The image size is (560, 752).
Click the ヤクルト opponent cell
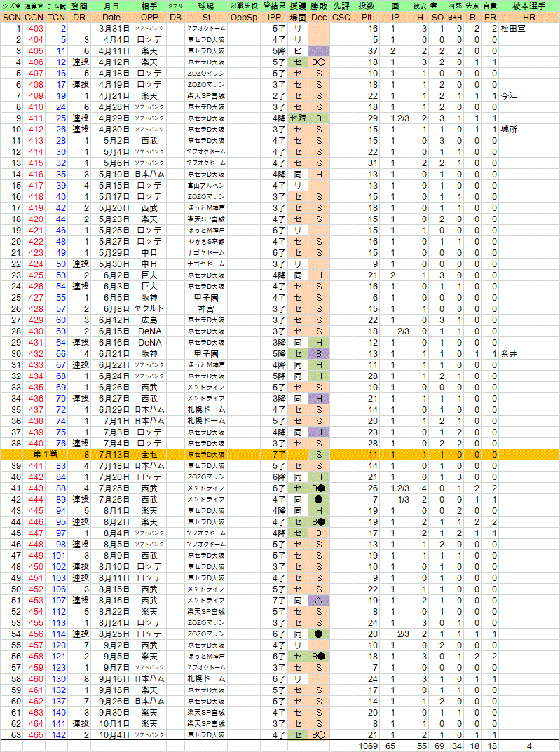coord(149,309)
